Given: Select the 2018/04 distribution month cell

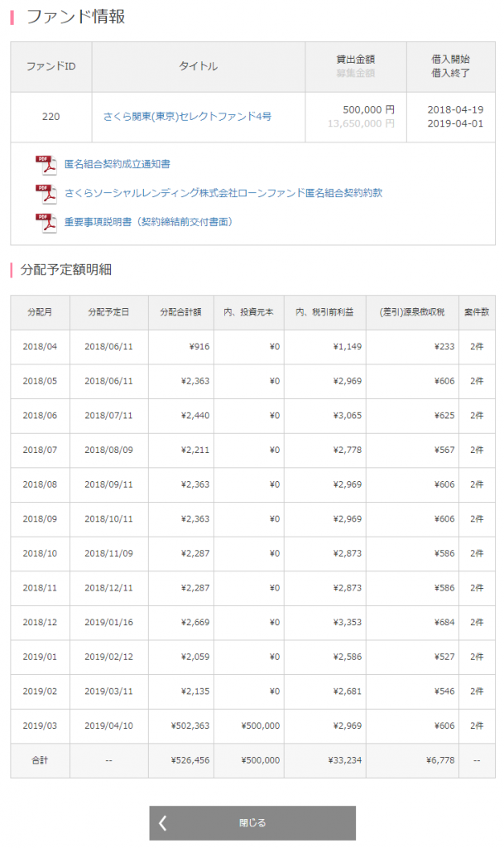Looking at the screenshot, I should pyautogui.click(x=41, y=347).
